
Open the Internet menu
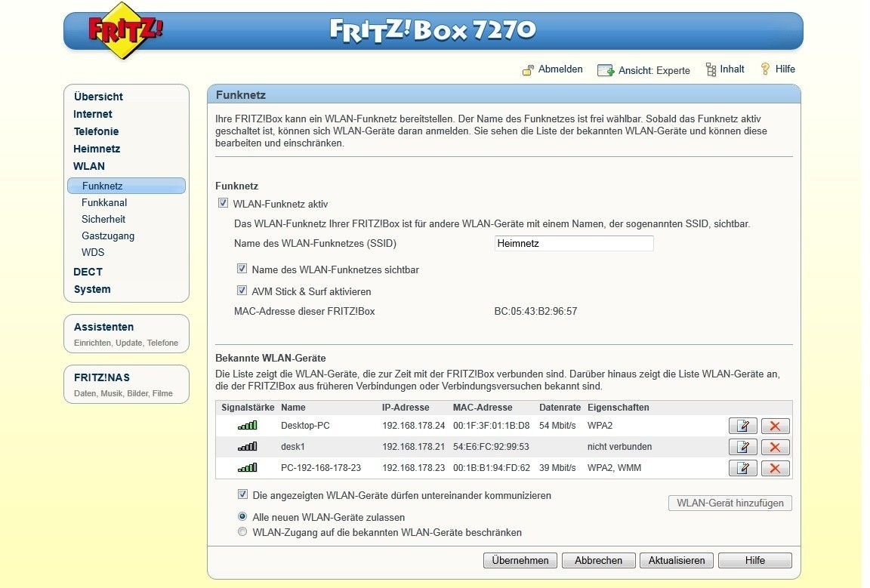tap(93, 114)
